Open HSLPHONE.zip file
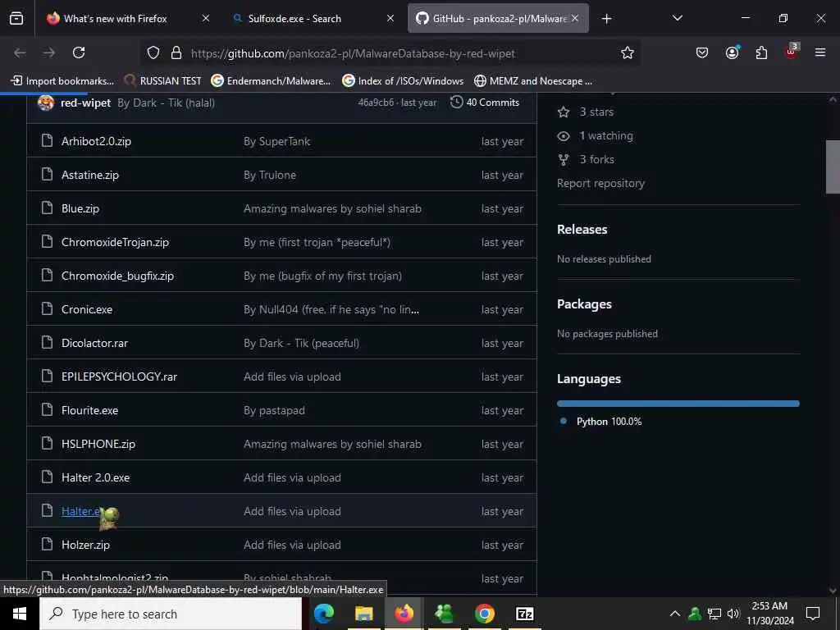The height and width of the screenshot is (630, 840). tap(98, 444)
